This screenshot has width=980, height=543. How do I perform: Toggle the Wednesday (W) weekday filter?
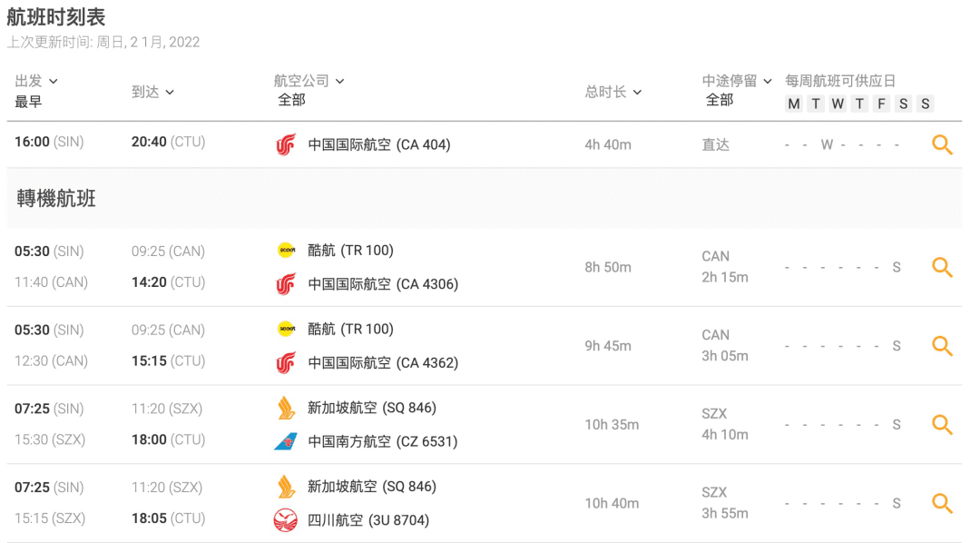pyautogui.click(x=838, y=104)
